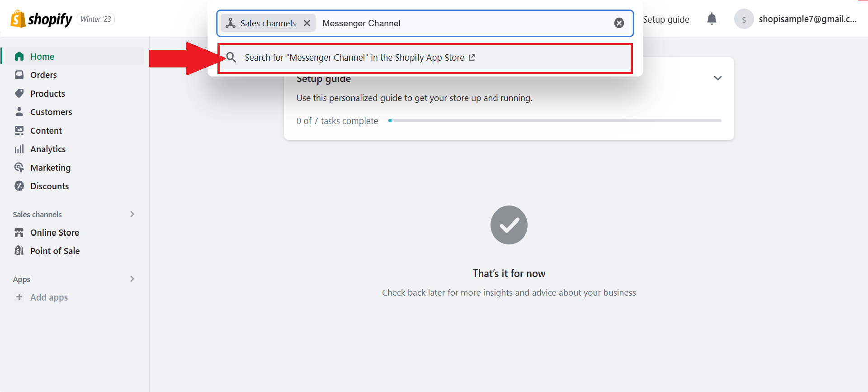Expand the Apps sidebar section
Screen dimensions: 868x392
tap(132, 279)
